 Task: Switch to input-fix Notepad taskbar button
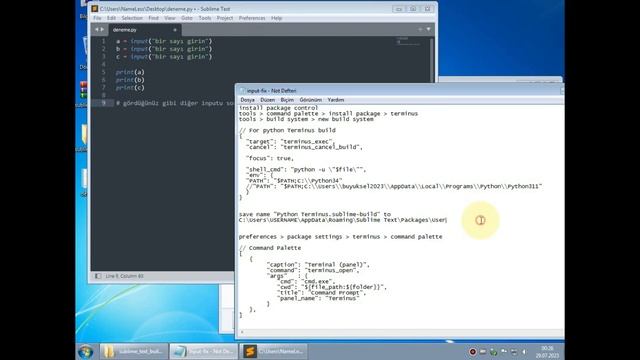[x=204, y=351]
